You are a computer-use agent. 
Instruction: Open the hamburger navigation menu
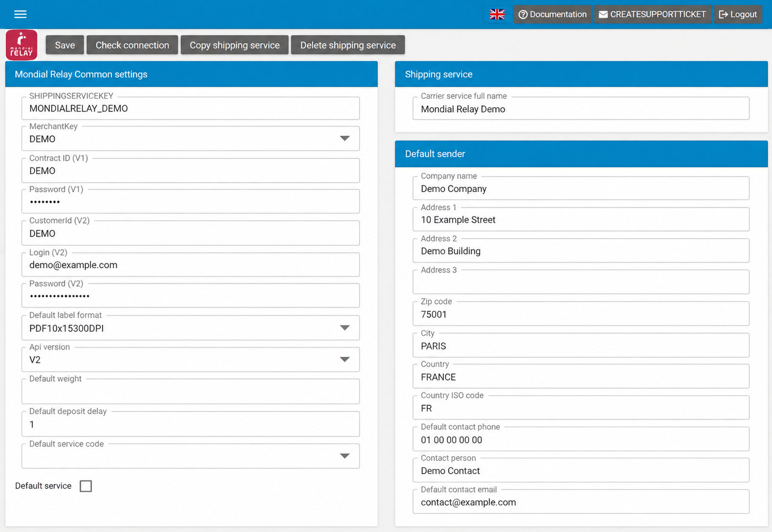[x=20, y=14]
